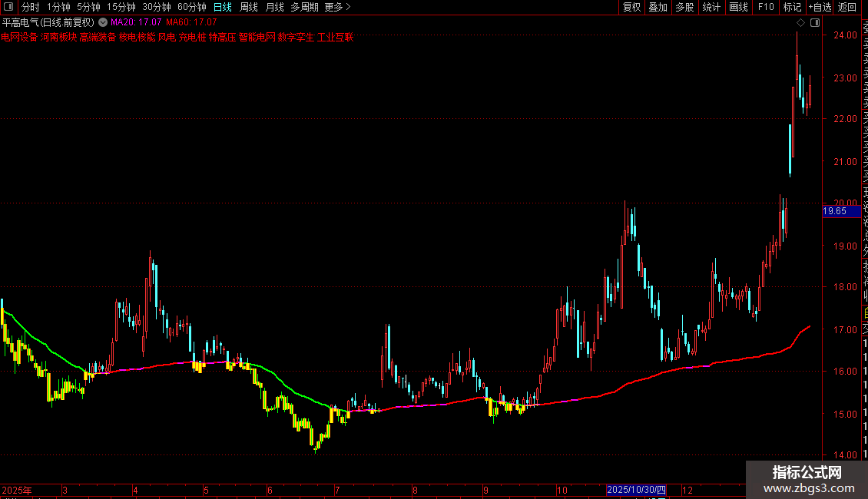Select the 1分钟 period tab
The height and width of the screenshot is (499, 868).
pos(58,7)
